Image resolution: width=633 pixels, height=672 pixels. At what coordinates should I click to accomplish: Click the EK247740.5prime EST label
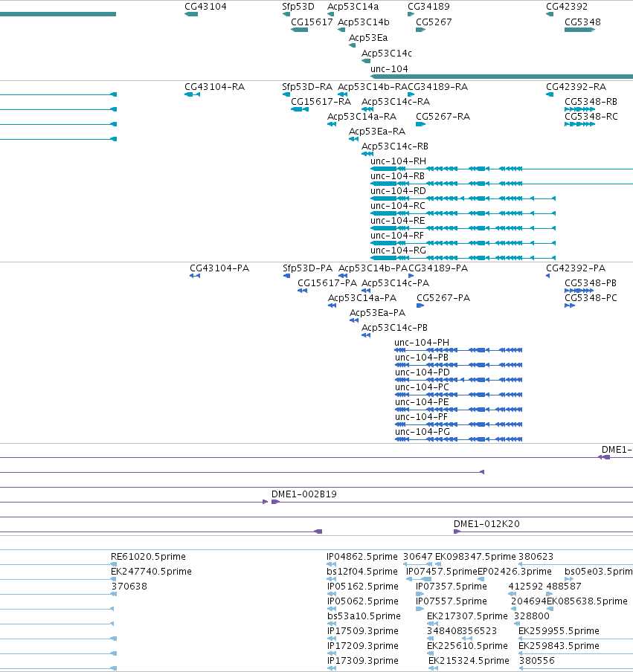pos(151,572)
